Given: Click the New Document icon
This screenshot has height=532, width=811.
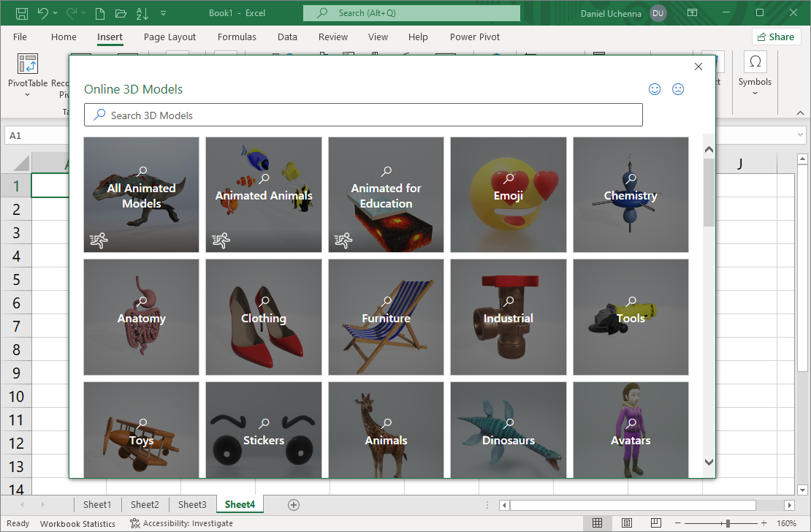Looking at the screenshot, I should point(99,12).
